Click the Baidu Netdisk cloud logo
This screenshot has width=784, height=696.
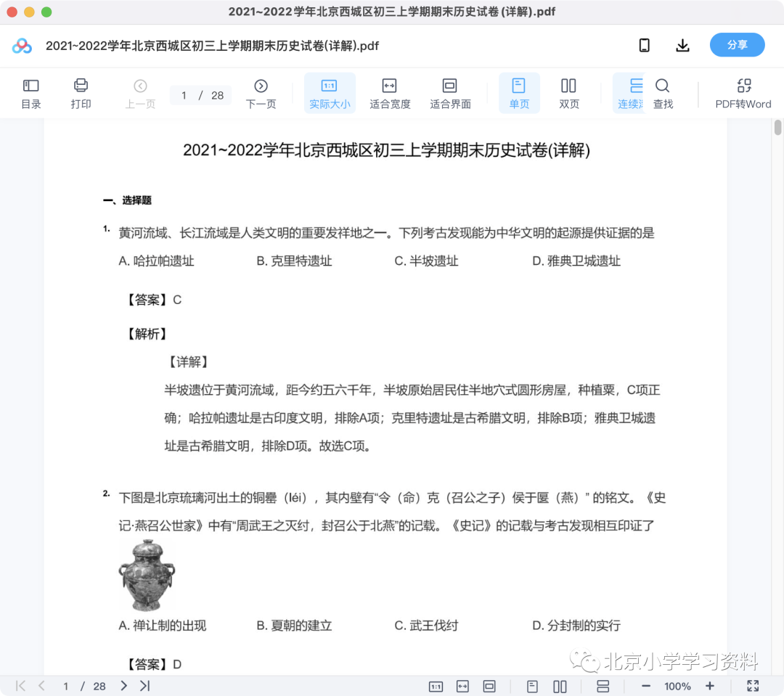point(22,46)
